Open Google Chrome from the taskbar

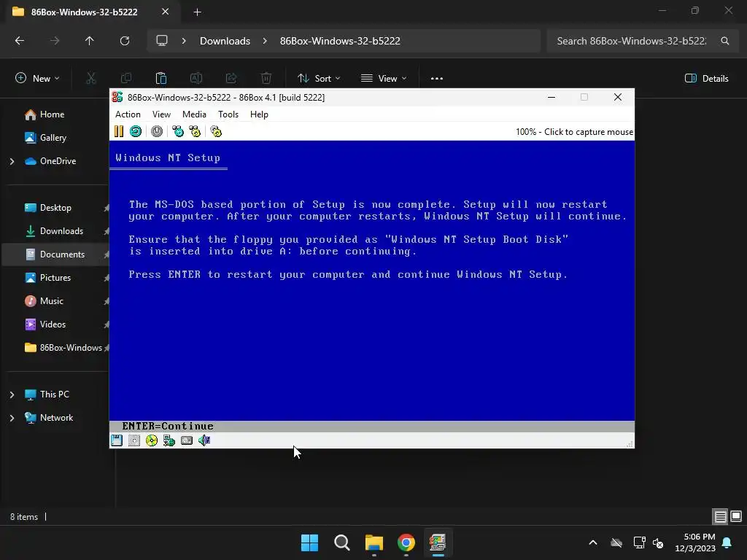tap(406, 542)
